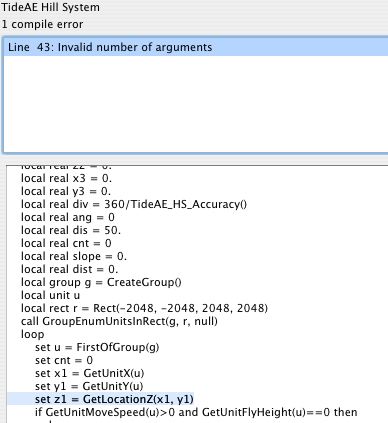Click the 'call GroupEnumUnitsInRect' line
Screen dimensions: 388x423
(119, 321)
